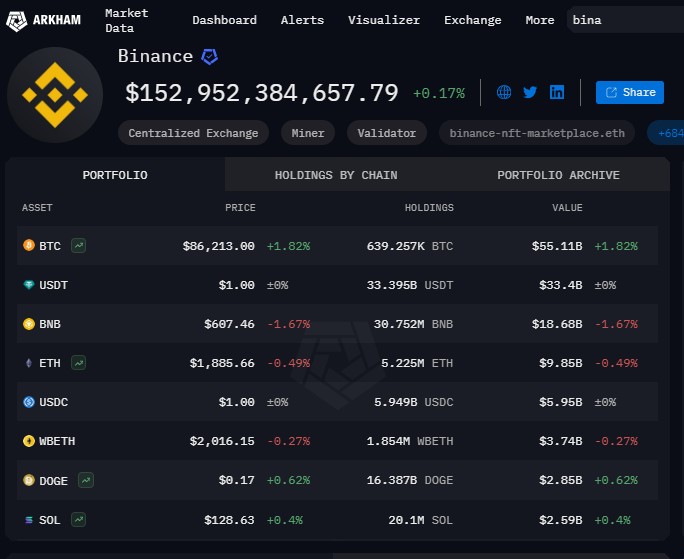Click the BNB coin icon
This screenshot has width=684, height=559.
[29, 324]
